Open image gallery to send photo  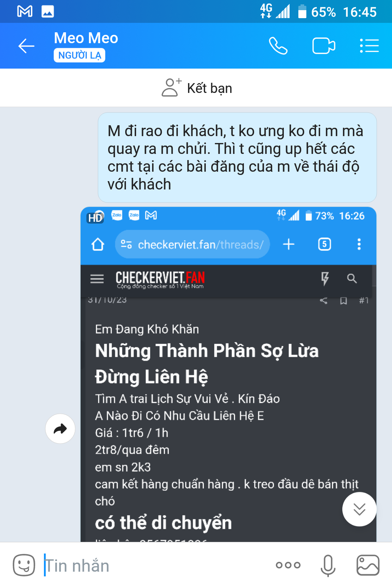click(x=368, y=565)
